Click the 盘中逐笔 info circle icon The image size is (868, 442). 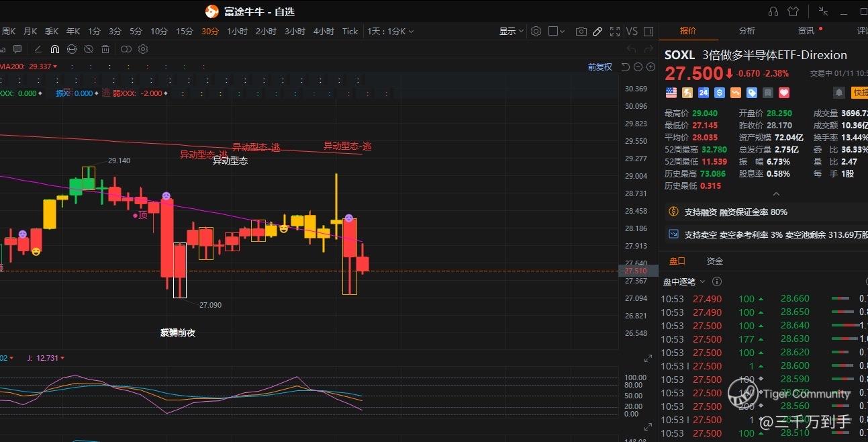tap(717, 282)
